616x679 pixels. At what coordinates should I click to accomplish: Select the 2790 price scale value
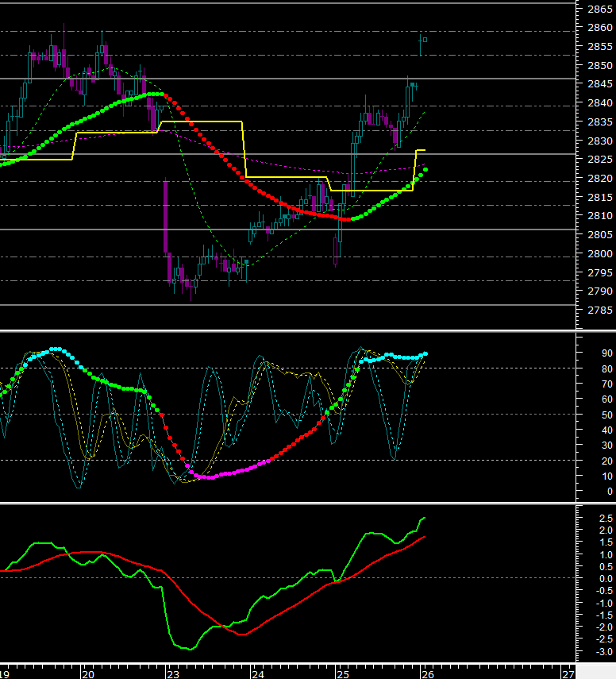click(600, 291)
